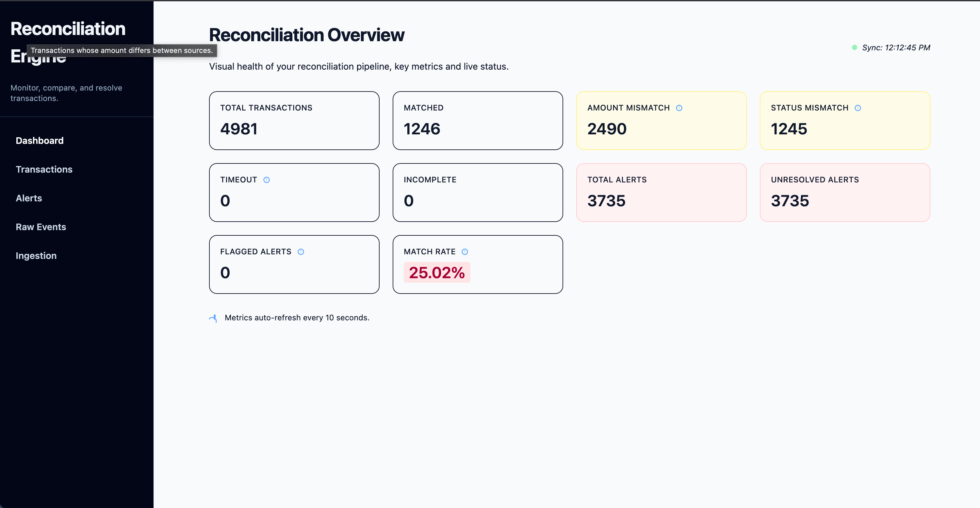Open the Alerts section

click(x=29, y=198)
